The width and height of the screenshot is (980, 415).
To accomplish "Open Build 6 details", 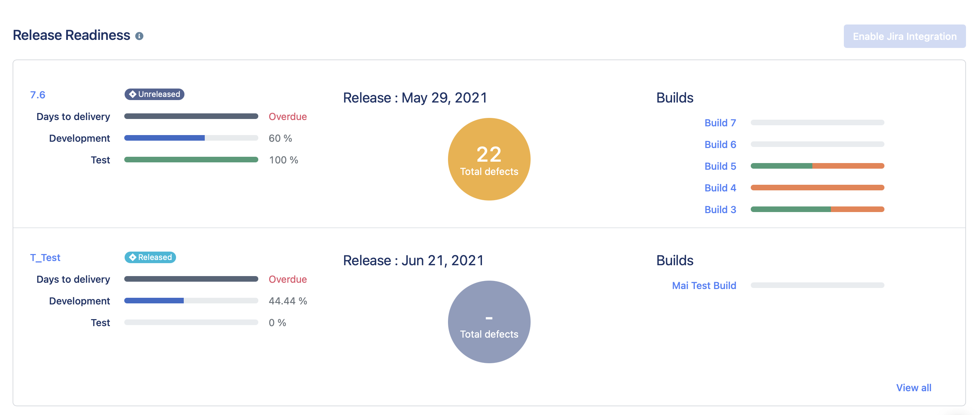I will click(x=720, y=144).
